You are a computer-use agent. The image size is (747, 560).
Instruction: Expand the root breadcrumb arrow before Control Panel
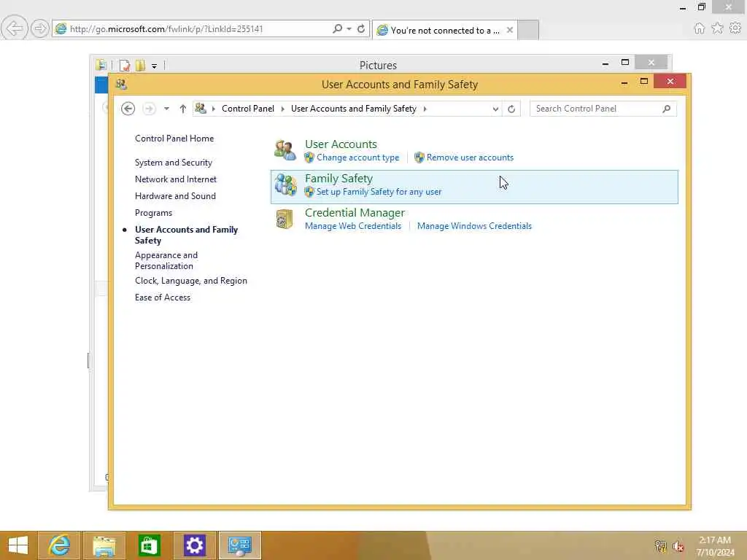pyautogui.click(x=214, y=109)
